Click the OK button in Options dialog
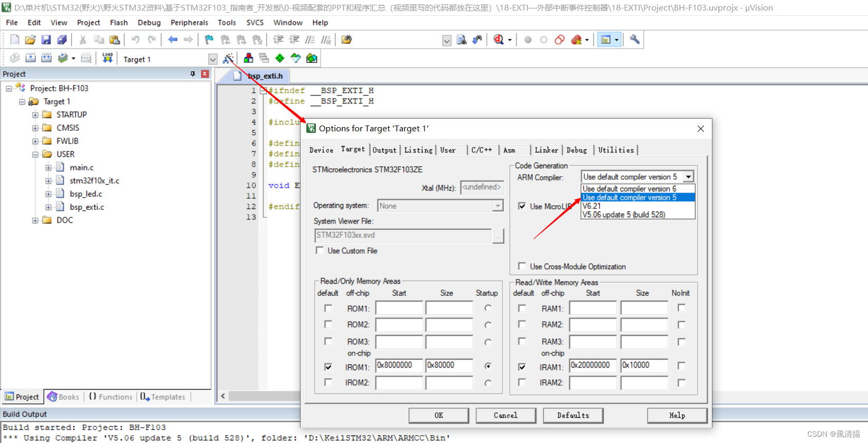 pyautogui.click(x=439, y=416)
